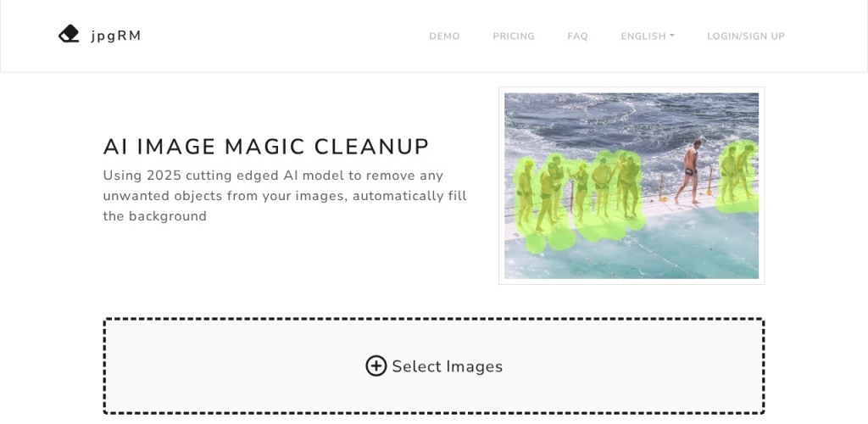Click the green-highlighted pair at photo's right edge
This screenshot has height=424, width=868.
click(737, 176)
